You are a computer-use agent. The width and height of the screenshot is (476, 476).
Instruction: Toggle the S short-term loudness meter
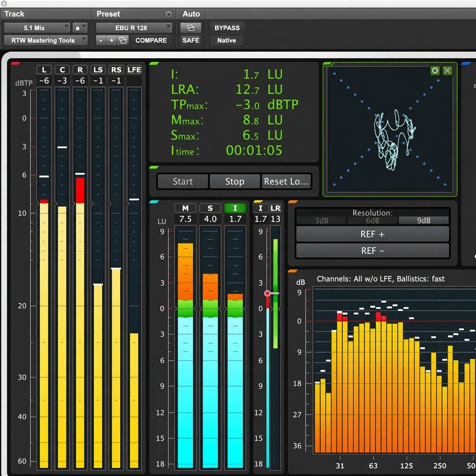point(210,208)
